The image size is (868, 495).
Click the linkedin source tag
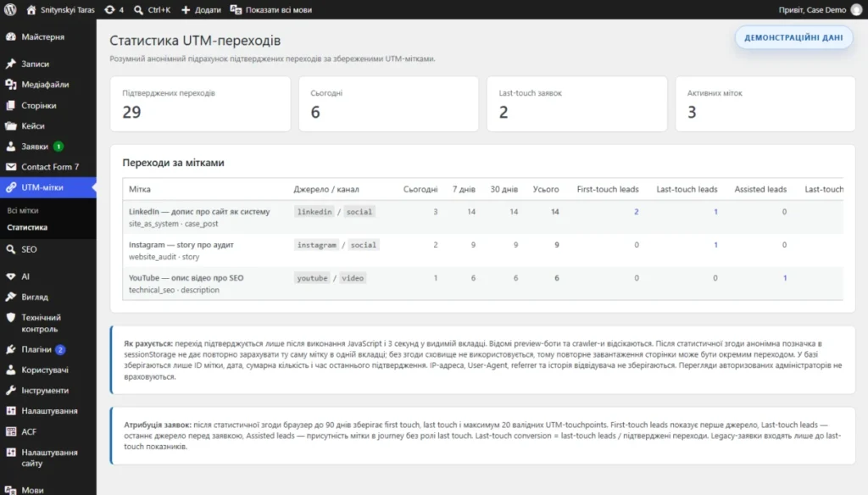point(314,212)
